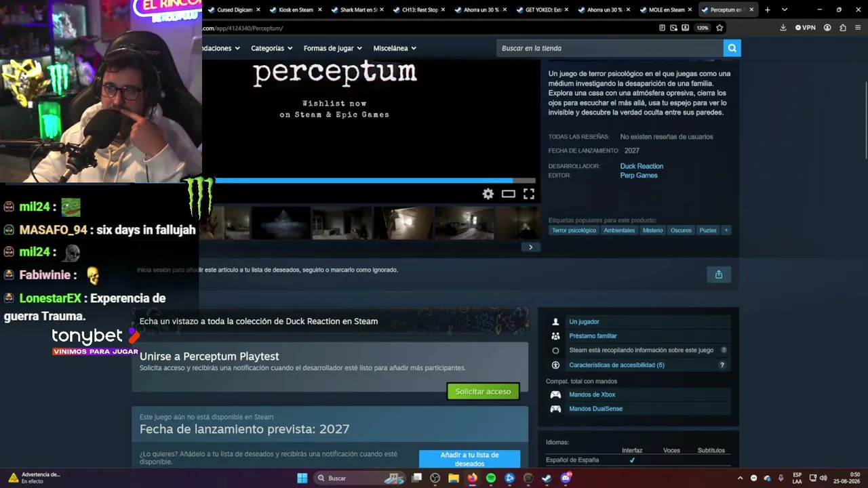The height and width of the screenshot is (488, 868).
Task: Click the Firefox icon in the taskbar
Action: 472,478
